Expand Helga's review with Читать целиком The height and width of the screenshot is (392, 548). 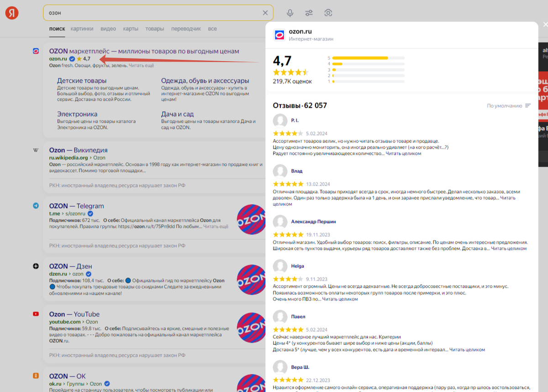340,299
